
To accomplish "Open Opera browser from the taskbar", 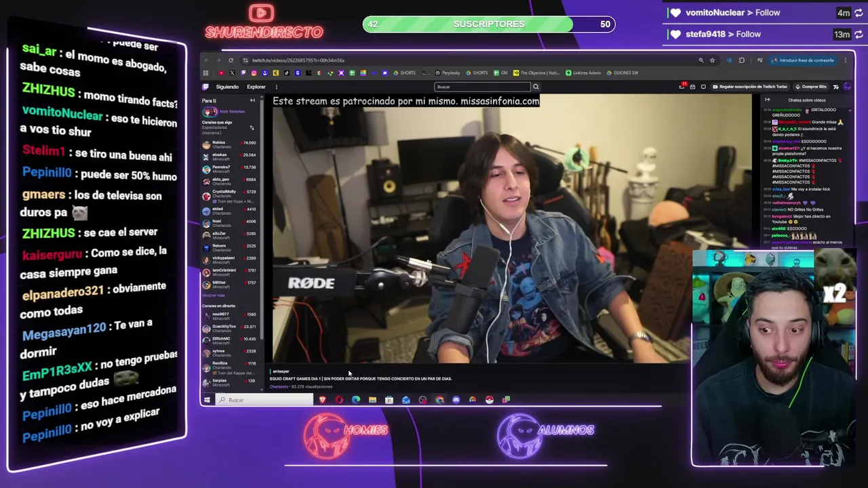I will pos(339,400).
